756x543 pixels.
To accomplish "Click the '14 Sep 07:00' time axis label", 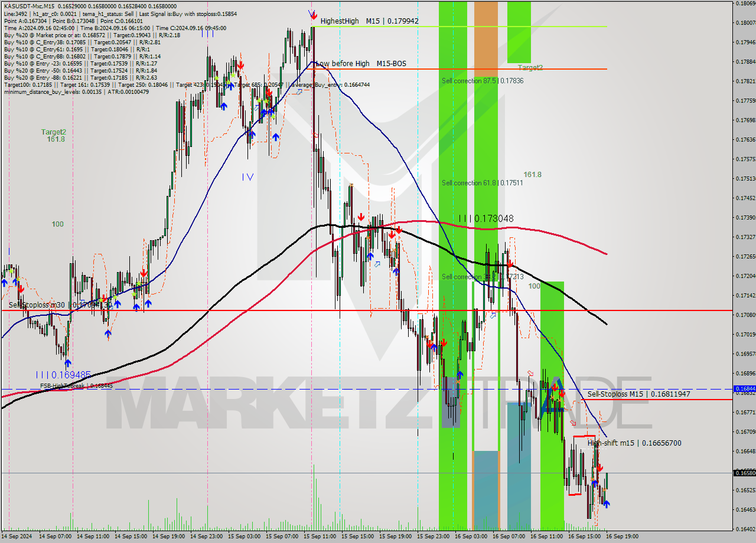I will (55, 537).
